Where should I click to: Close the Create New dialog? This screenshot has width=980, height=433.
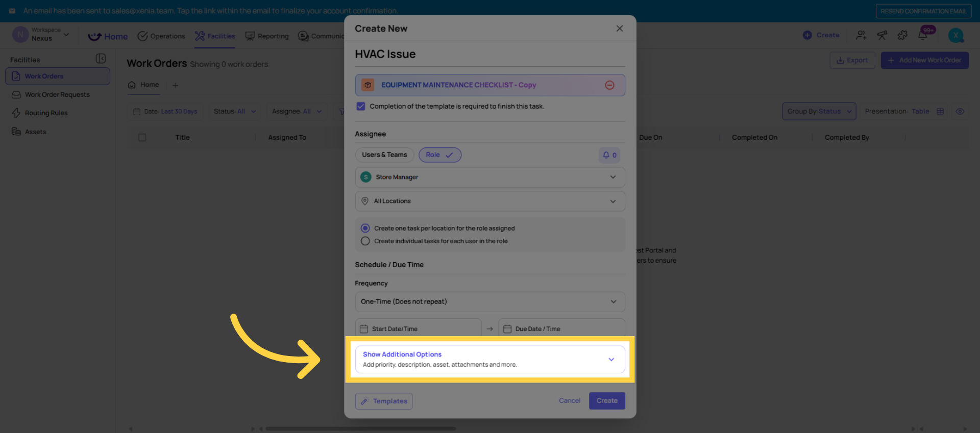pos(620,29)
